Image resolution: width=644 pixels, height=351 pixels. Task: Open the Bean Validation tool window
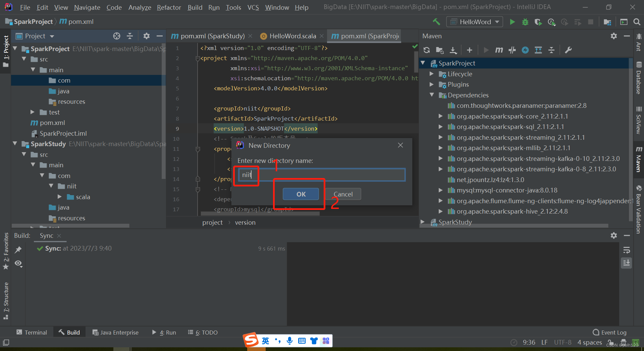point(639,209)
